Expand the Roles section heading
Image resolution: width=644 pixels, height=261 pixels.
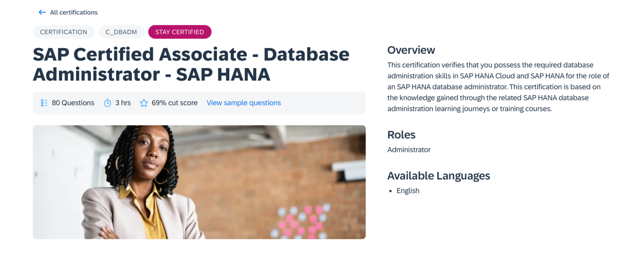(401, 135)
